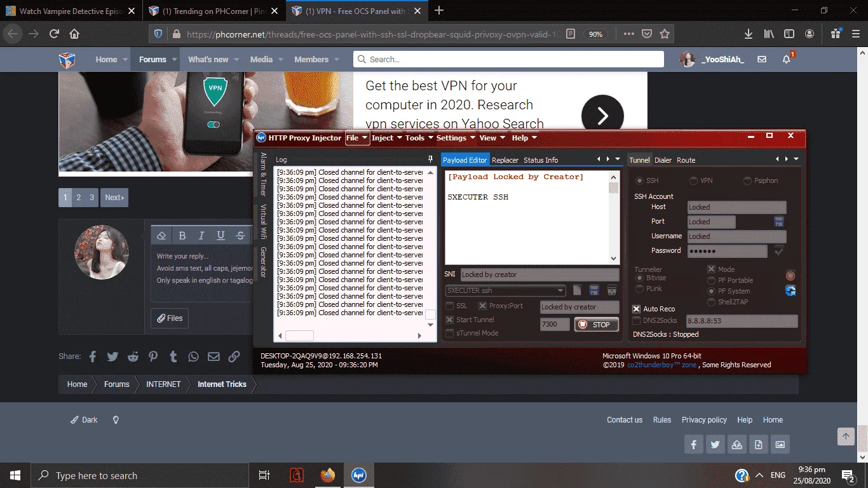The image size is (868, 488).
Task: Select the SSH radio button
Action: click(639, 181)
